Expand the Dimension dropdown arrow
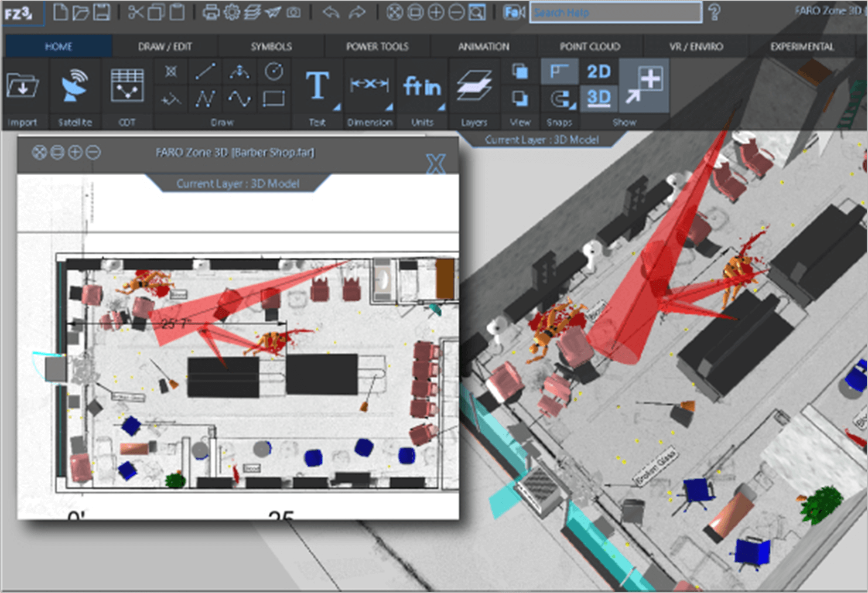 [389, 107]
